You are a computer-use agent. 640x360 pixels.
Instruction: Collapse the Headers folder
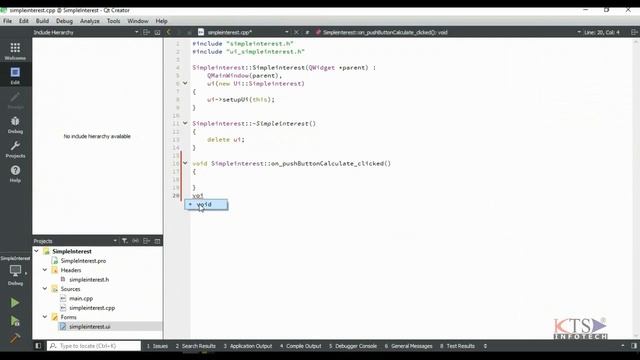[45, 270]
